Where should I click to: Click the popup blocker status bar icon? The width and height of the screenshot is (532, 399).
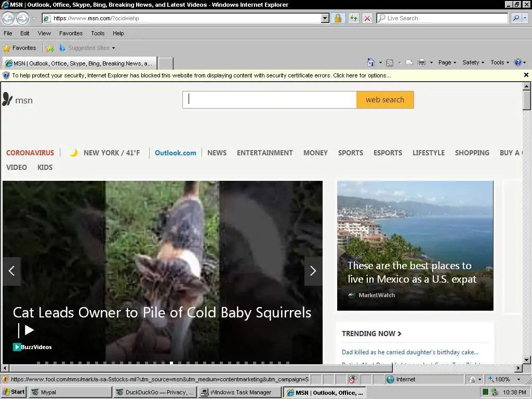pyautogui.click(x=353, y=379)
